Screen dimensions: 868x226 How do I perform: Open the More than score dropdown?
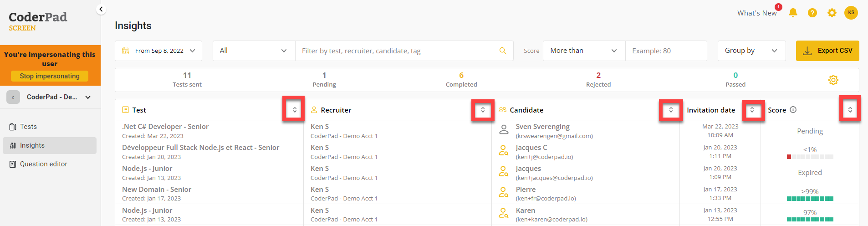(x=583, y=51)
